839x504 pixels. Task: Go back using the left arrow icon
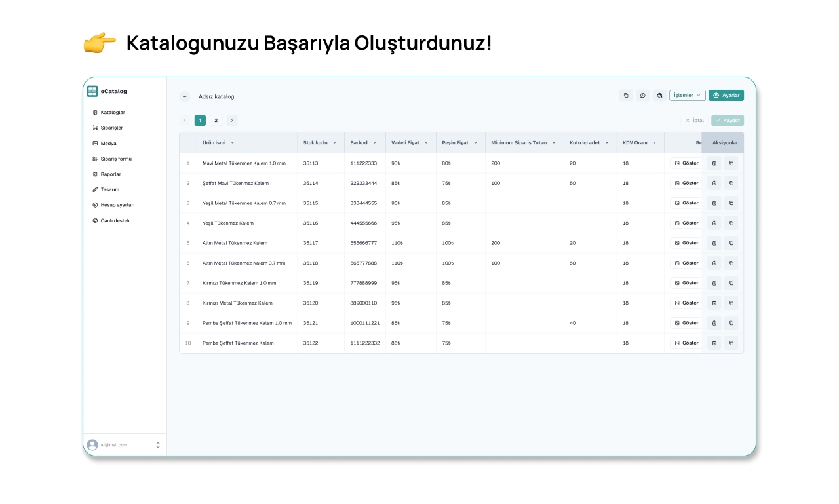(185, 96)
